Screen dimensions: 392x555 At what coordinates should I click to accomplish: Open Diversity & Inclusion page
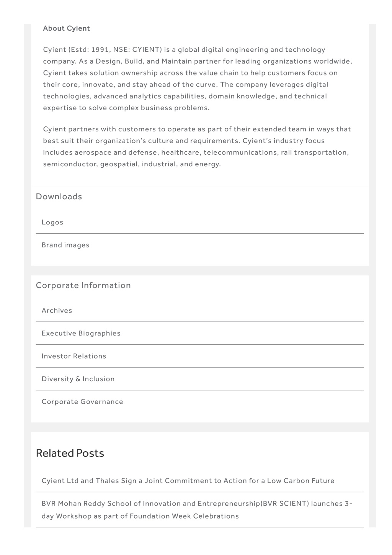click(78, 379)
